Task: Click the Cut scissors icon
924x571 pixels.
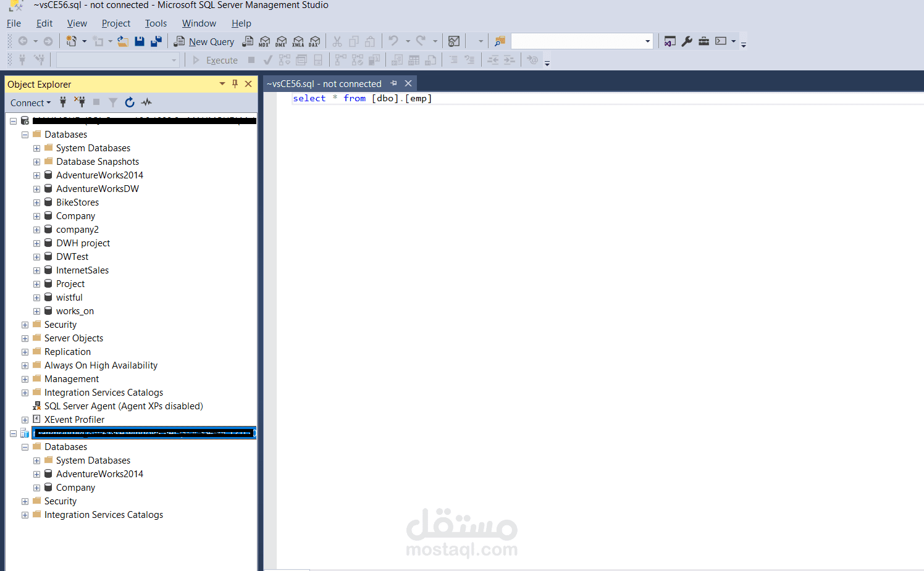Action: (337, 41)
